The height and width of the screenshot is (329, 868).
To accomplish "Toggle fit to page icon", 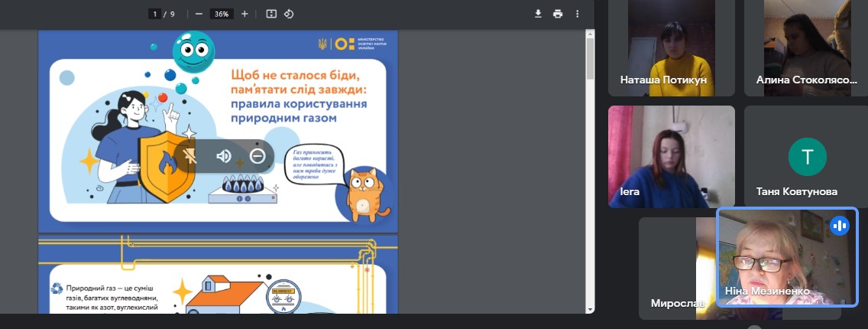I will 271,14.
